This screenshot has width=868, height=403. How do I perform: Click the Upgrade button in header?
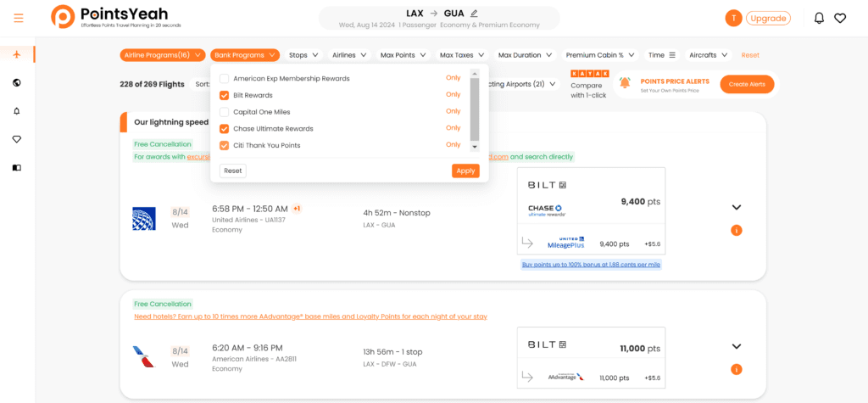[x=768, y=18]
